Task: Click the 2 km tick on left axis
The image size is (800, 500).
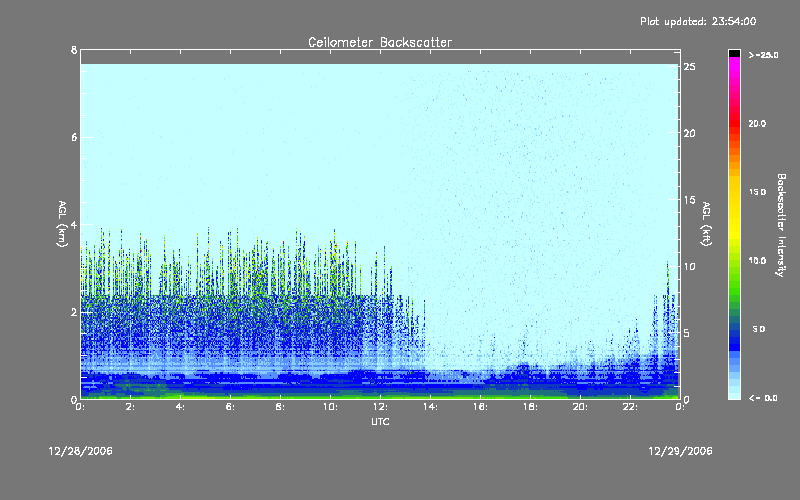Action: coord(74,312)
